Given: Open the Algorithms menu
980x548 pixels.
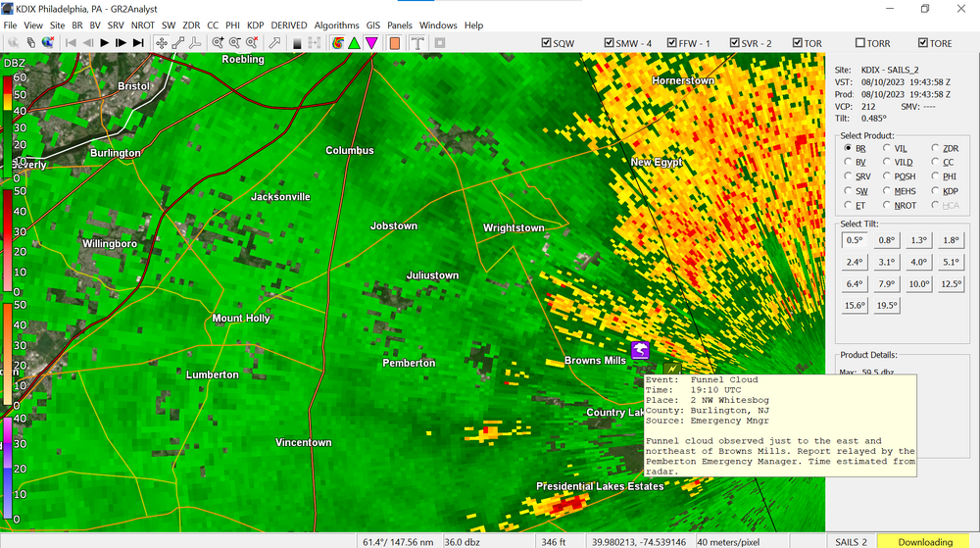Looking at the screenshot, I should [336, 25].
